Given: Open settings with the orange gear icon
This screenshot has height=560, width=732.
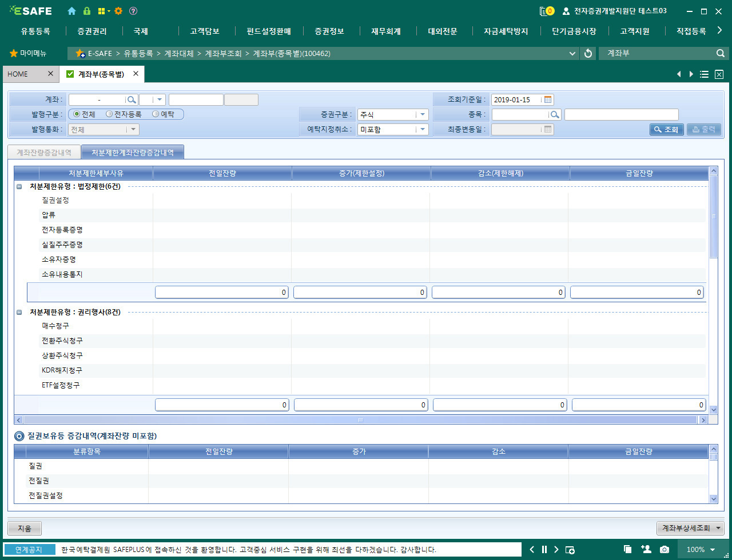Looking at the screenshot, I should (x=118, y=11).
